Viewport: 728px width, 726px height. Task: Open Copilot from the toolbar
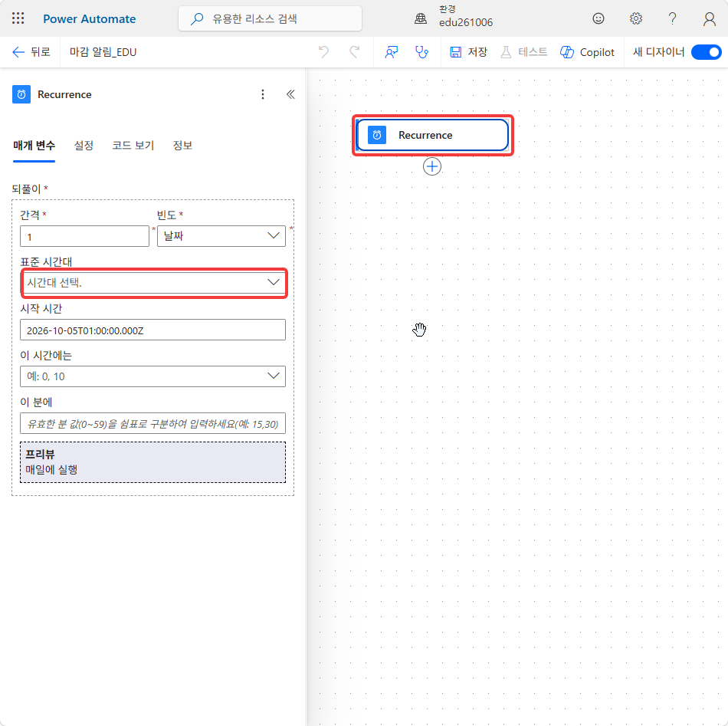(x=587, y=52)
